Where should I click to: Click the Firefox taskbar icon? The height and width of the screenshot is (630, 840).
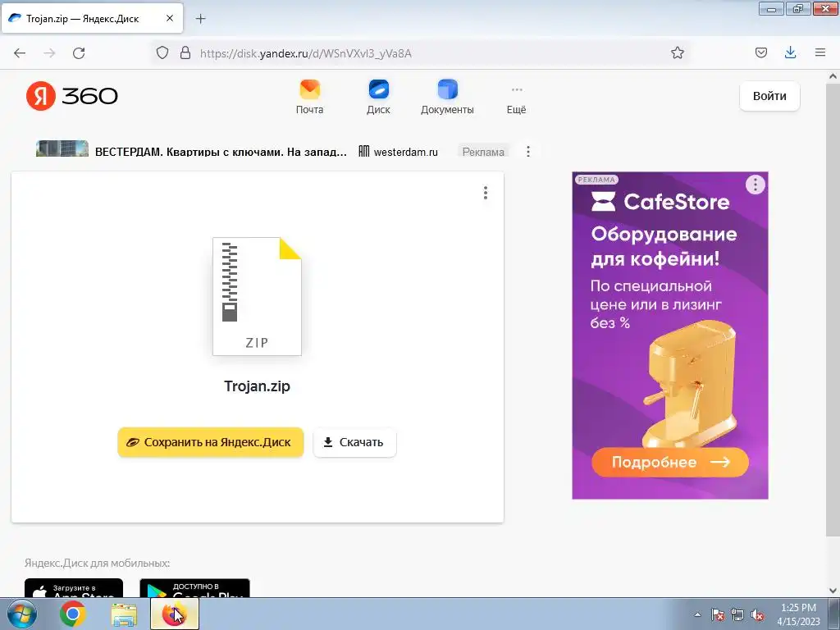[x=175, y=614]
